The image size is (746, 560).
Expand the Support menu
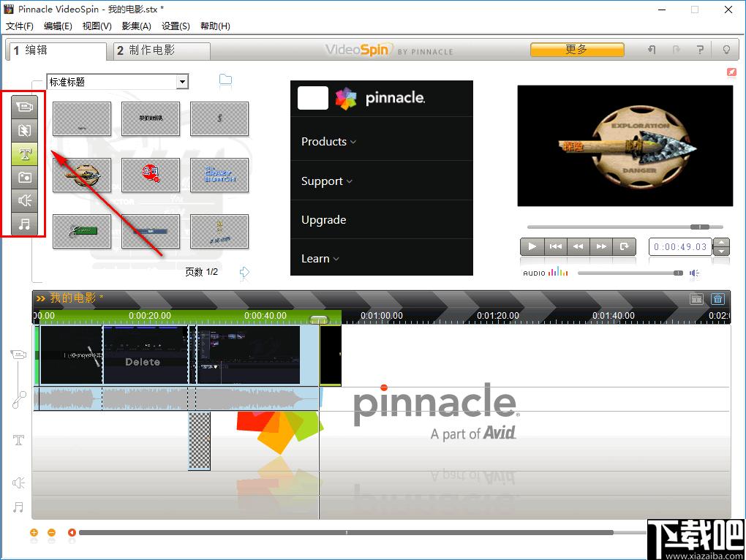coord(326,181)
